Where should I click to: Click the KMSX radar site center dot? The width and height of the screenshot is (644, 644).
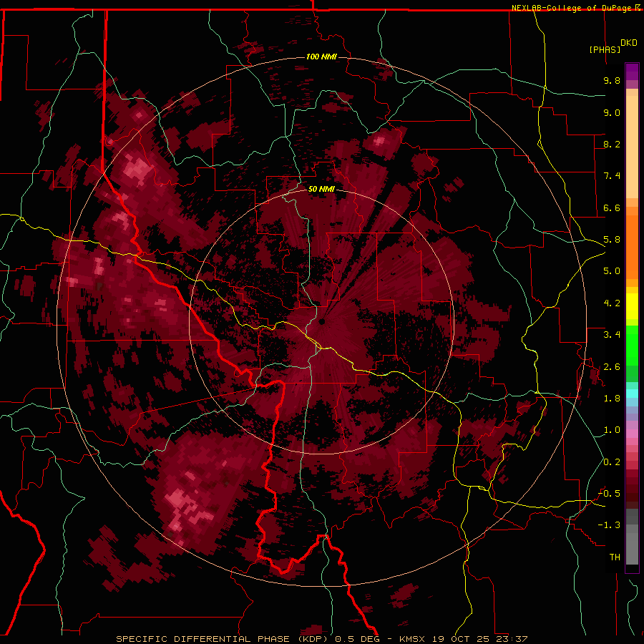322,321
